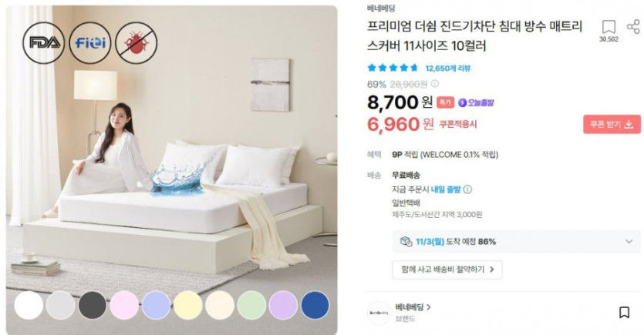This screenshot has height=335, width=644.
Task: Click the info icon beside 내일 출발
Action: point(467,189)
